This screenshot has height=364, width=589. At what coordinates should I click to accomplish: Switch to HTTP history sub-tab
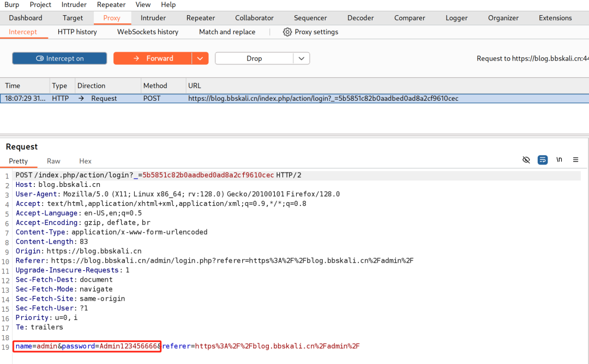77,32
